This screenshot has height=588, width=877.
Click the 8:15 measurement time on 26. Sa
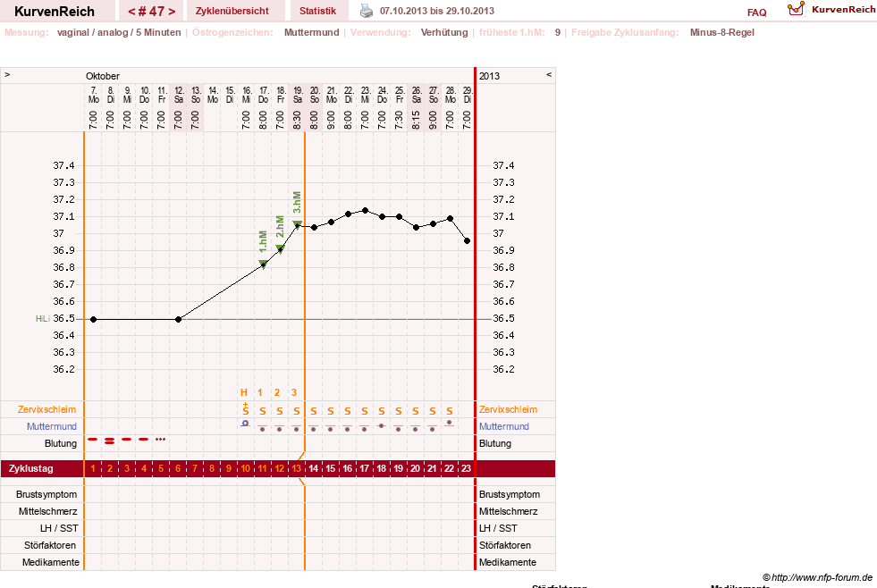click(x=416, y=120)
